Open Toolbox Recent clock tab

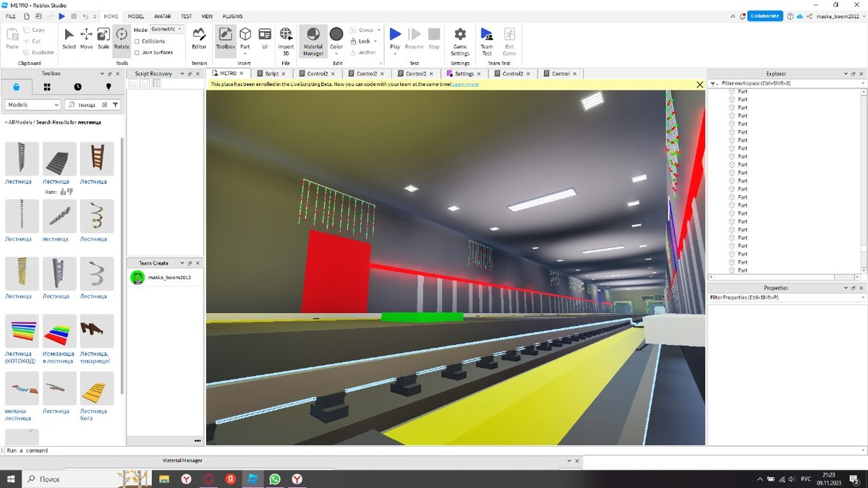coord(77,87)
